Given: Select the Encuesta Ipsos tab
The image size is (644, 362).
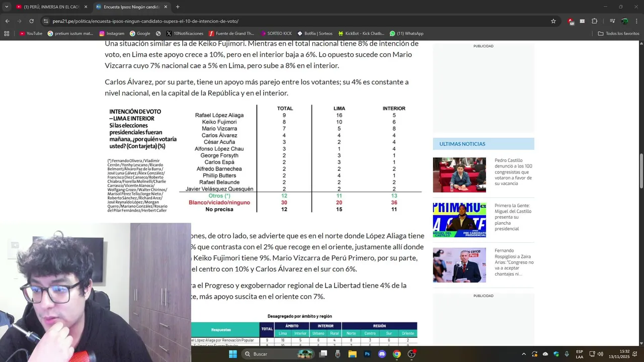Looking at the screenshot, I should point(132,7).
